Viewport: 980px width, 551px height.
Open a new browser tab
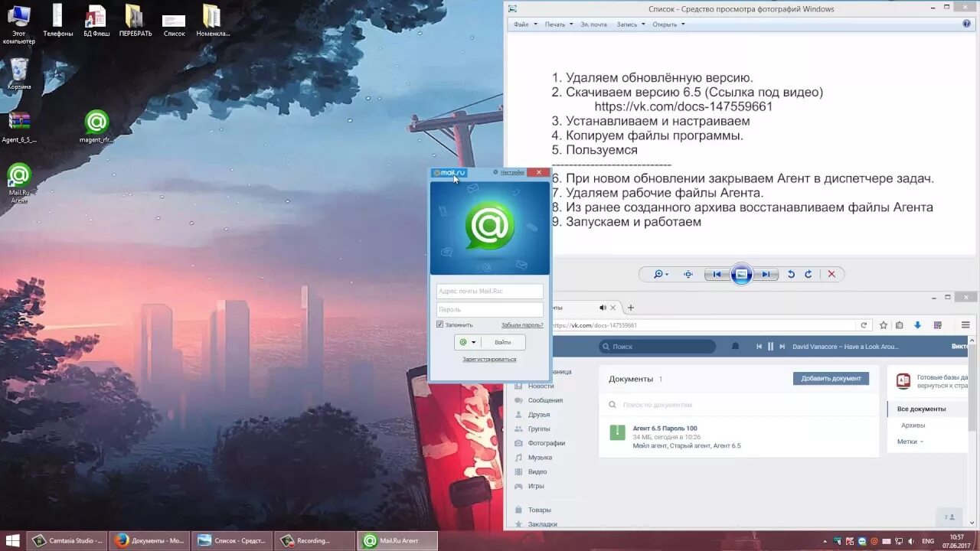(631, 308)
